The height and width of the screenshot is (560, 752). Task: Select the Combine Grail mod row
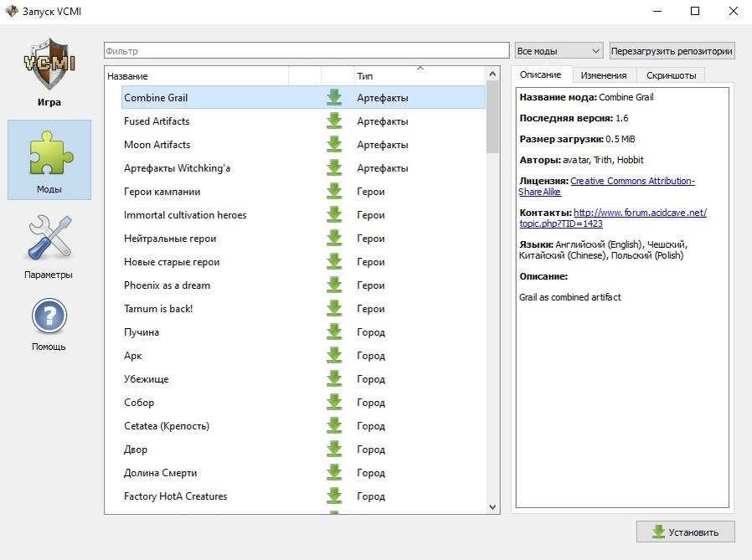point(304,97)
